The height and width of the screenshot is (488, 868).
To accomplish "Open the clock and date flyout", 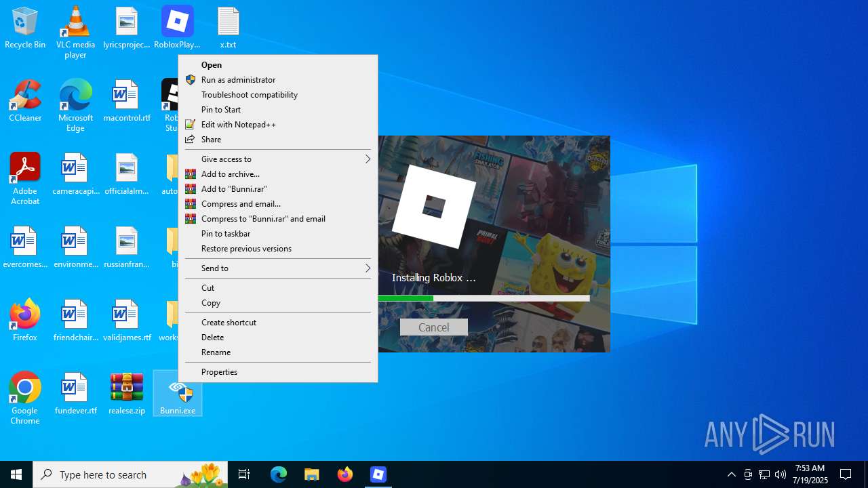I will 810,474.
